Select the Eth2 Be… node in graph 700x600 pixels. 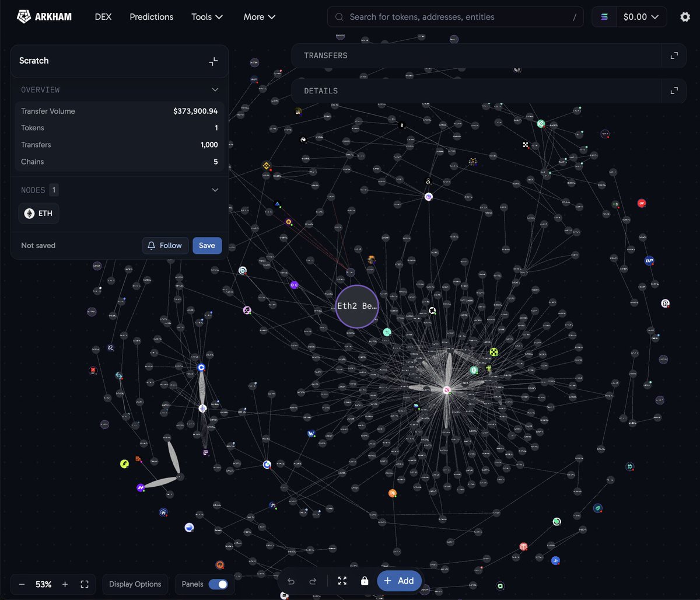tap(357, 306)
